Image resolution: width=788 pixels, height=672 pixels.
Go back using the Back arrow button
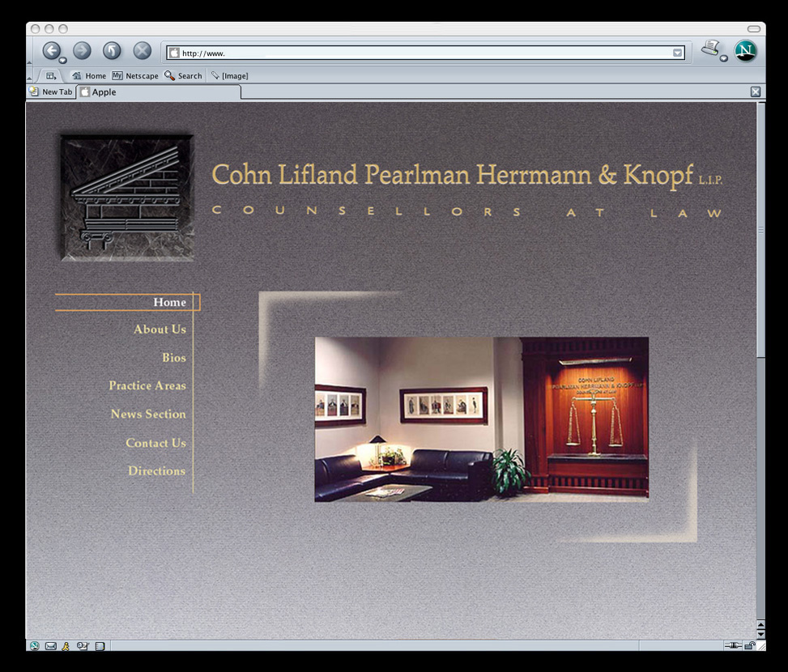(x=51, y=50)
